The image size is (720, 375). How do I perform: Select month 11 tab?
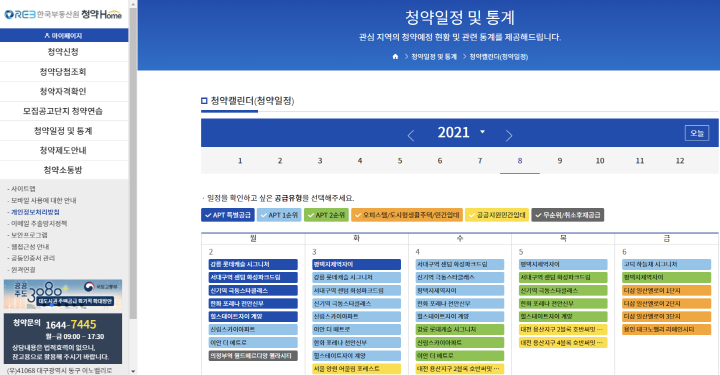coord(640,161)
